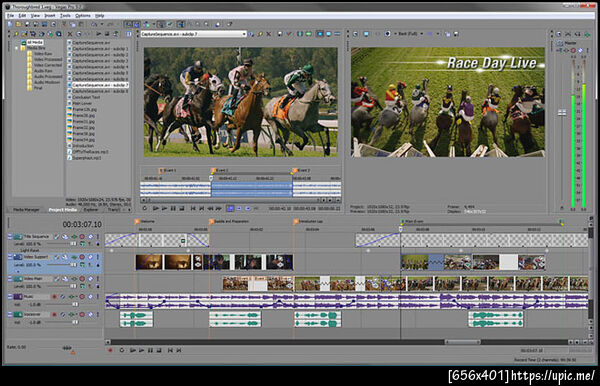Click the timeline horizontal scrollbar thumb

click(463, 342)
